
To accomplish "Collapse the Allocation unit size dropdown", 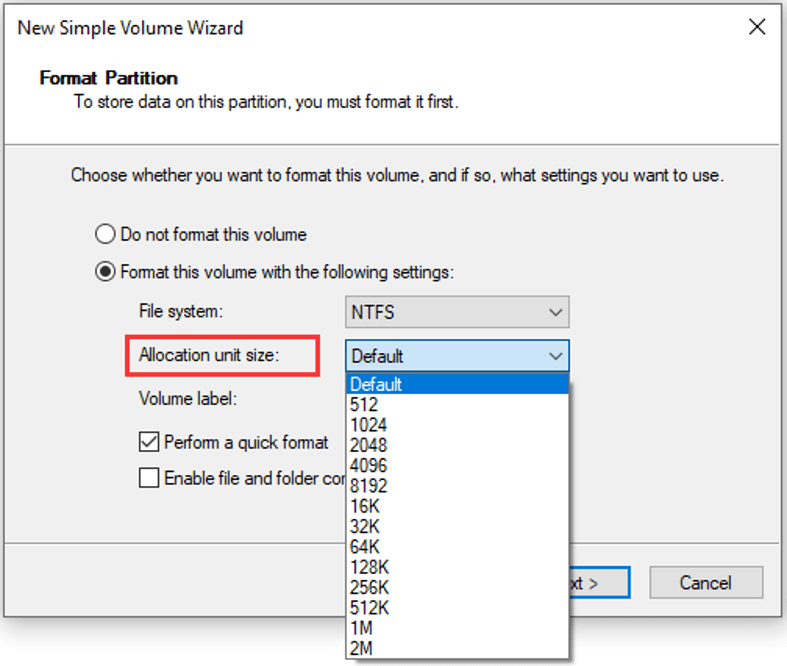I will tap(556, 356).
